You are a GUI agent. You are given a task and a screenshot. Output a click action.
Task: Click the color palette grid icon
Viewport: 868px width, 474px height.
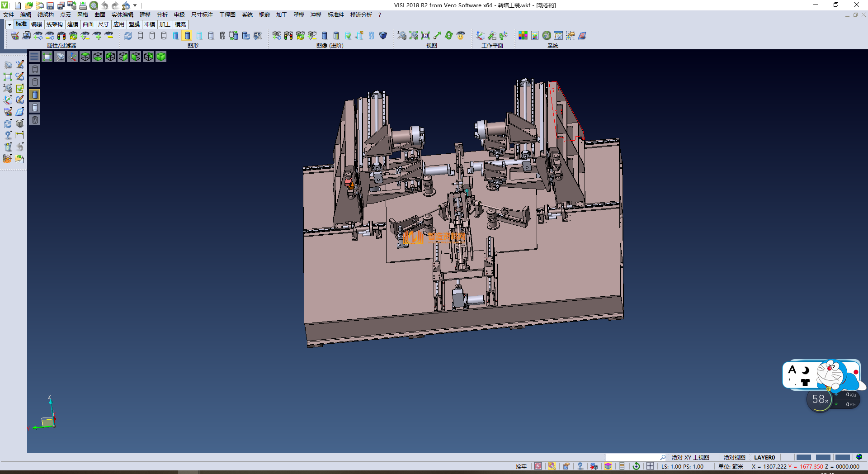(x=523, y=36)
